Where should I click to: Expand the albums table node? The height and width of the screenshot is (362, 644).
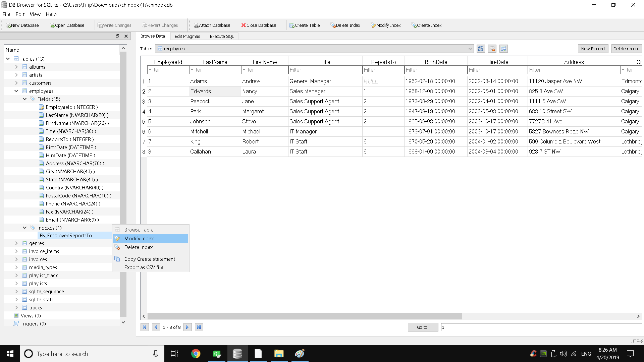tap(16, 67)
